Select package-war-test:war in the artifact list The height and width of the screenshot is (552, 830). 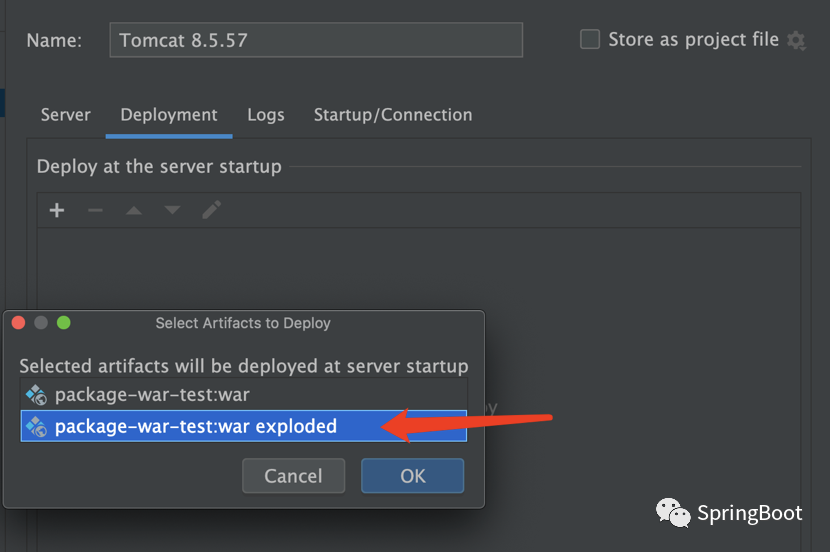(x=243, y=395)
